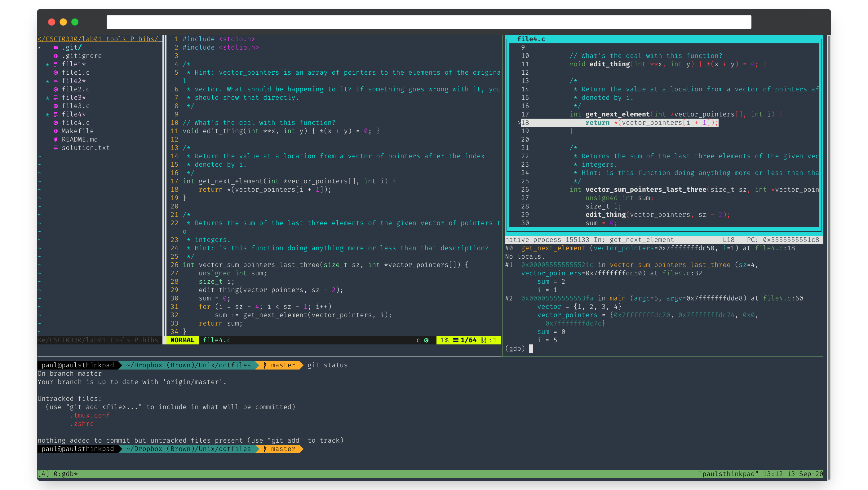Image resolution: width=868 pixels, height=490 pixels.
Task: Click the C file icon beside file3.c
Action: (55, 106)
